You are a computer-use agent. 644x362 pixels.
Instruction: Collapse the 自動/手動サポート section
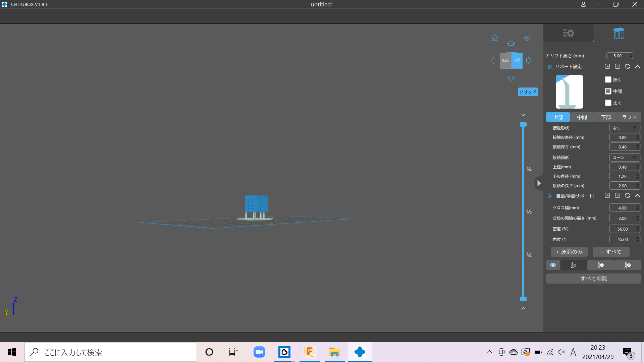(x=638, y=195)
